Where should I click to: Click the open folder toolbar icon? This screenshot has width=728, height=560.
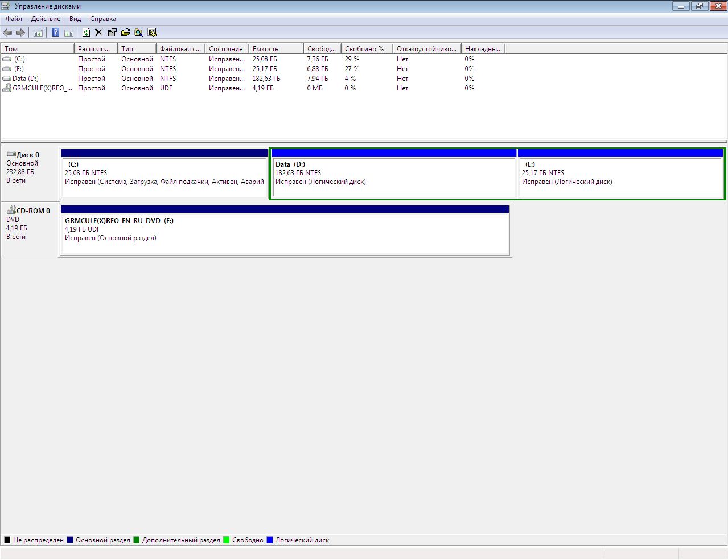tap(125, 33)
